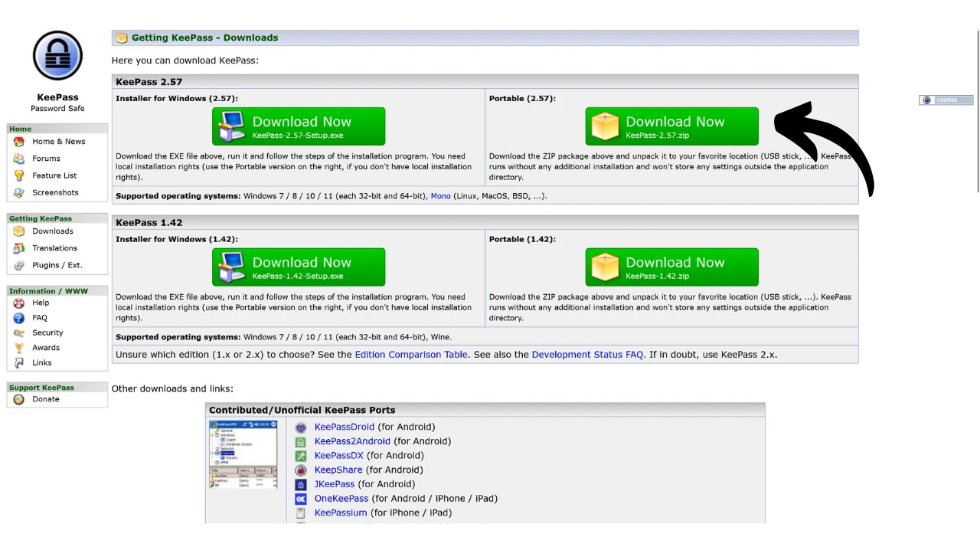Viewport: 980px width, 547px height.
Task: Open the Security icon
Action: pos(18,332)
